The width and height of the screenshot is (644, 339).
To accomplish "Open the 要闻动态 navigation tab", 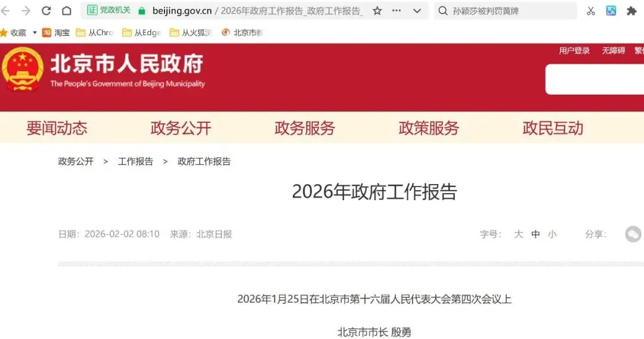I will 57,128.
